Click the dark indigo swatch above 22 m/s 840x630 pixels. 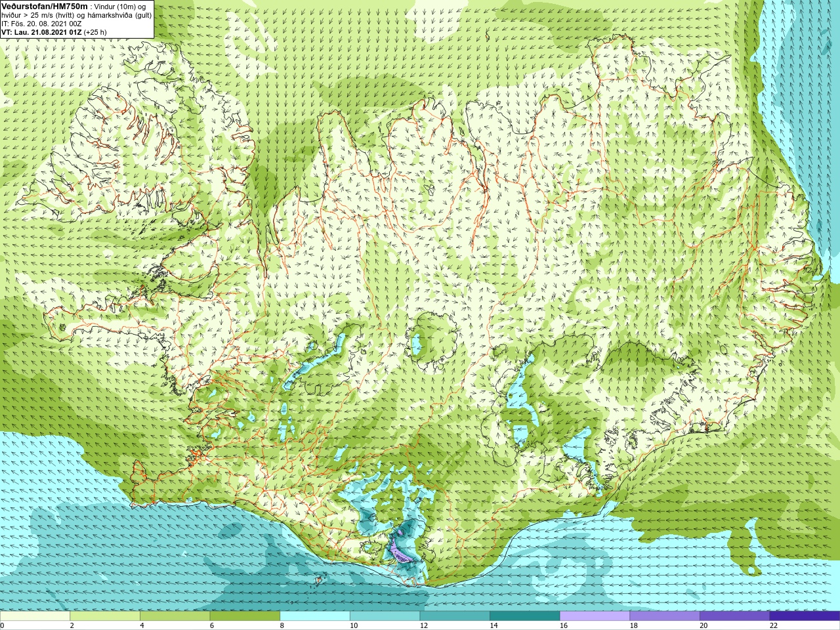click(x=805, y=616)
